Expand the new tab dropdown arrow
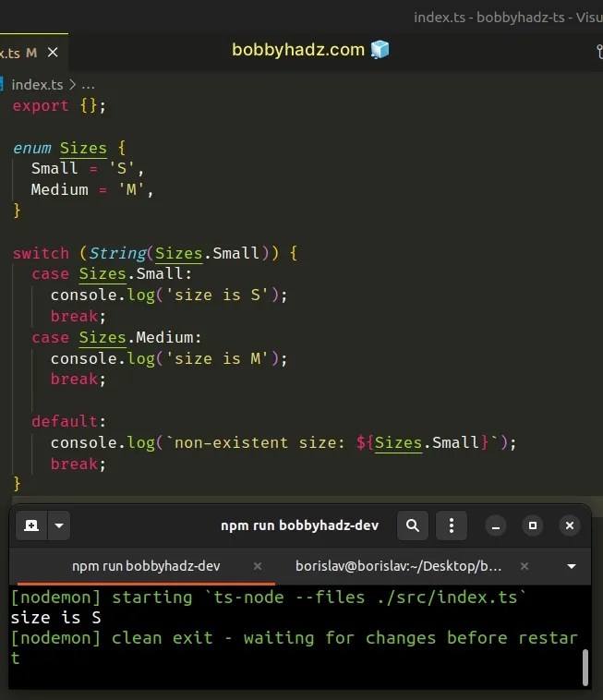 (59, 525)
